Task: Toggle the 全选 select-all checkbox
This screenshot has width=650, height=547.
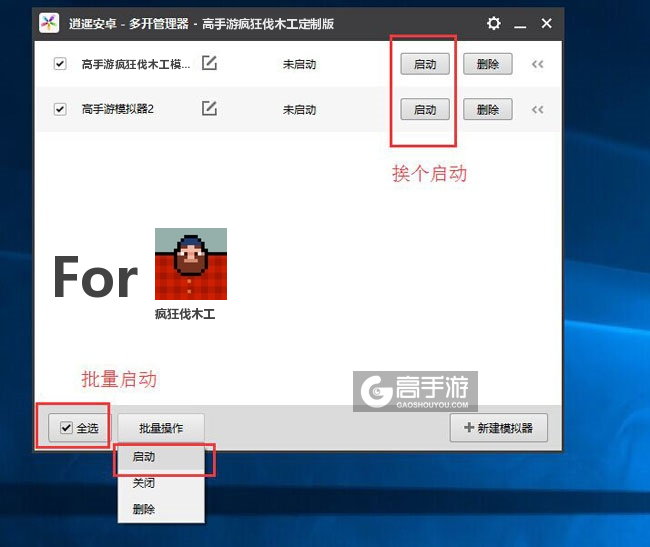Action: pyautogui.click(x=66, y=428)
